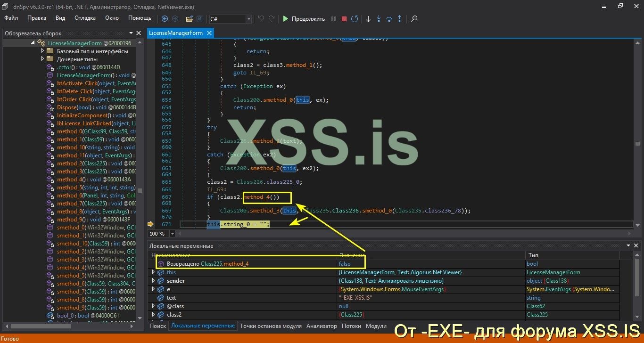Screen dimensions: 644x343
Task: Select btActivate_Click method in the tree
Action: tap(96, 83)
